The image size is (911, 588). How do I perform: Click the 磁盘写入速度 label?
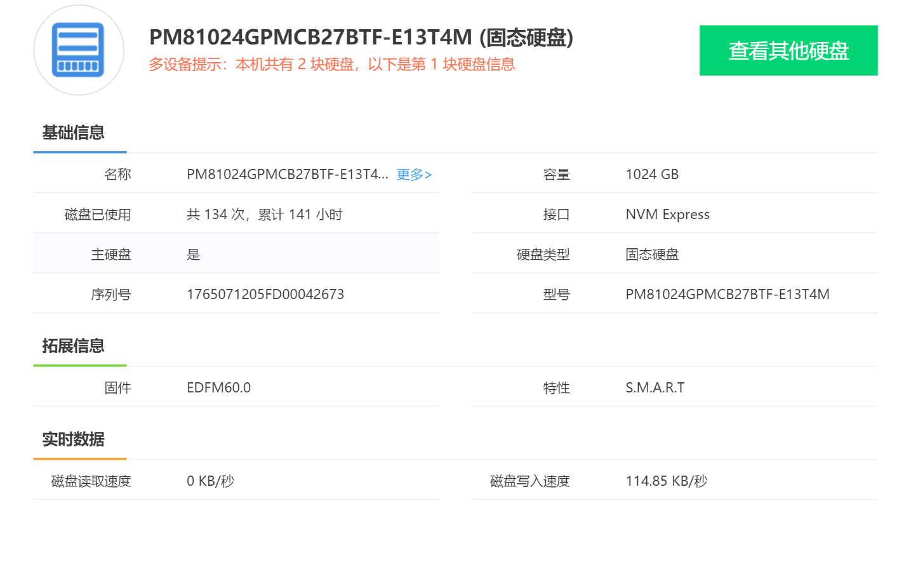tap(530, 481)
